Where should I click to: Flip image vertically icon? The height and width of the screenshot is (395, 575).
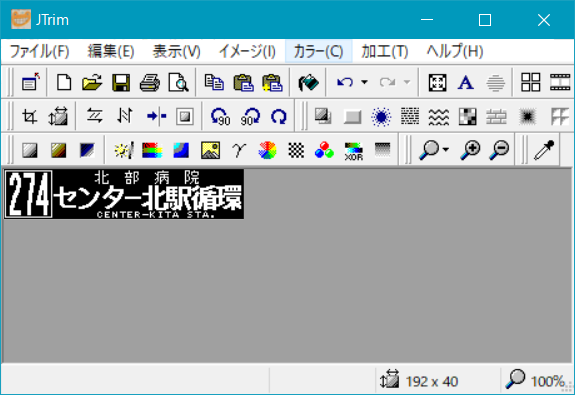(x=124, y=117)
